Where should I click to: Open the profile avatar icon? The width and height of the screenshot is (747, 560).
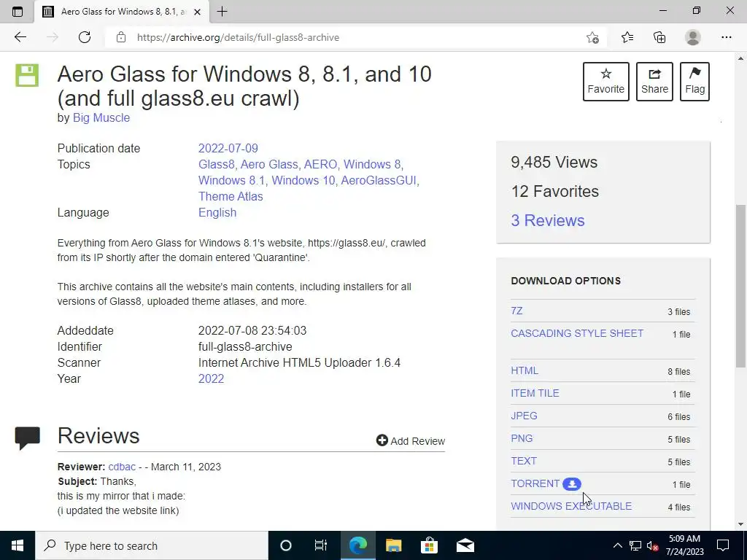693,37
